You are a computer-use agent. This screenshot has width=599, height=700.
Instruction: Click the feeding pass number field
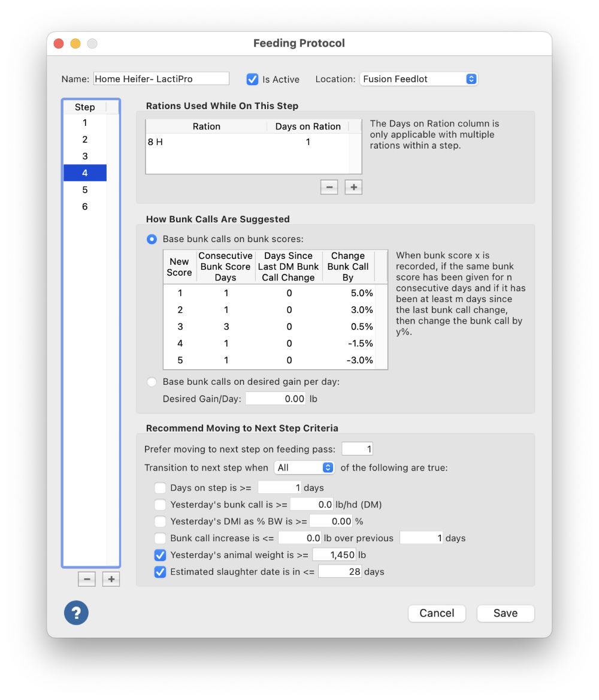(357, 449)
